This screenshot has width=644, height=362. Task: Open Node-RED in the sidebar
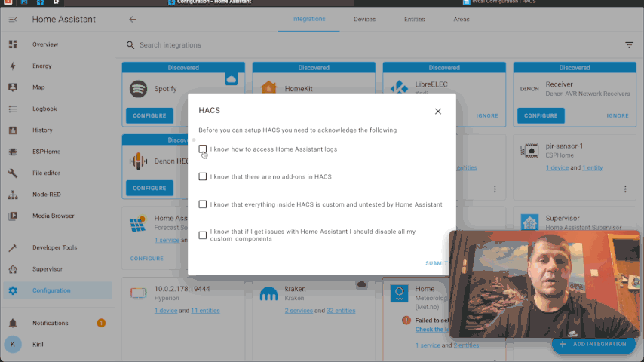(x=57, y=195)
